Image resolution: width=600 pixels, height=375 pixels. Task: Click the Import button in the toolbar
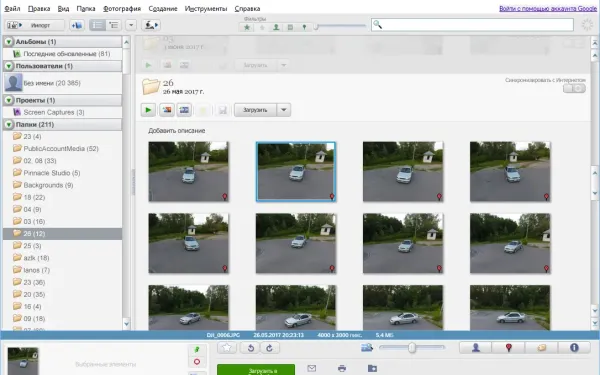point(34,25)
